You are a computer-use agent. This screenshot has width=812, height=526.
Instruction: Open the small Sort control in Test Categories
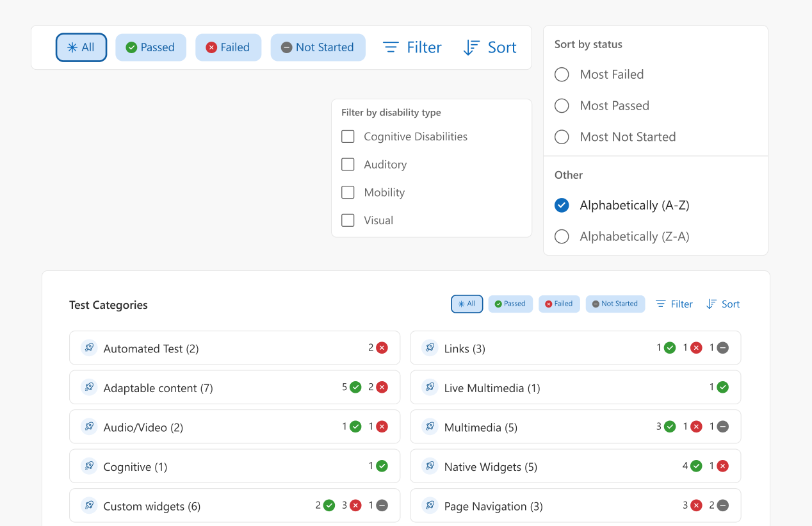tap(723, 304)
